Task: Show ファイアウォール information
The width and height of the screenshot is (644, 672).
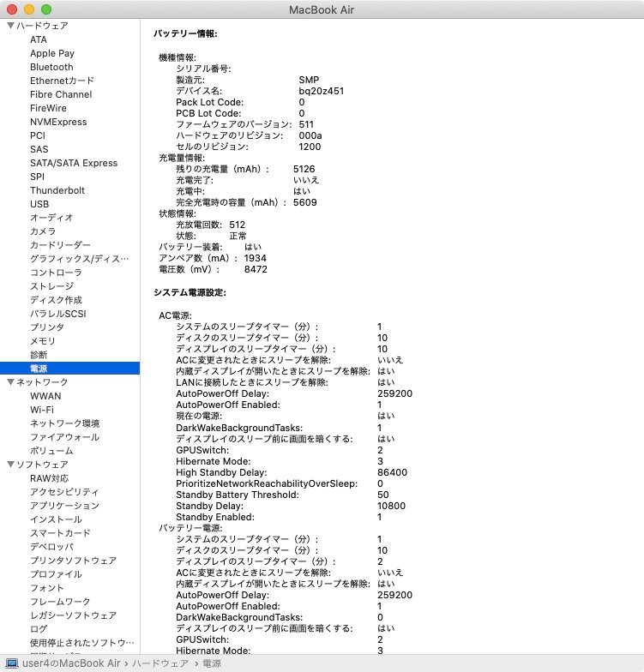Action: [x=64, y=437]
